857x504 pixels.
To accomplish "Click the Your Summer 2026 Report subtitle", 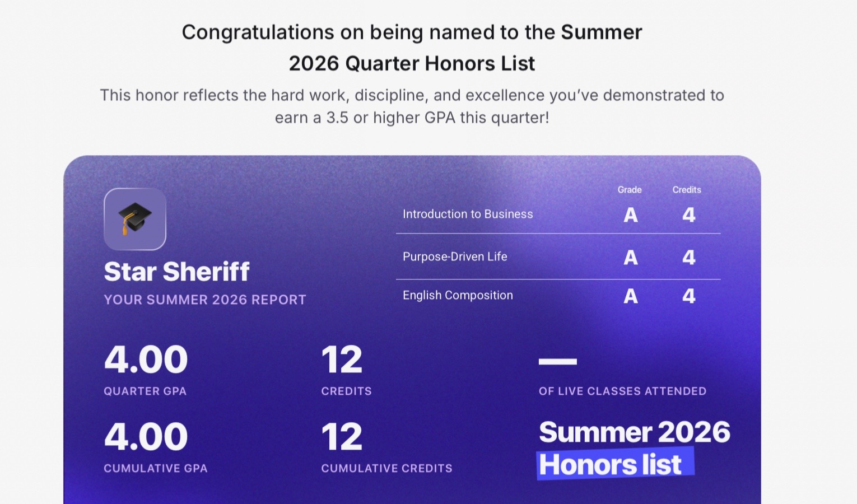I will (205, 300).
